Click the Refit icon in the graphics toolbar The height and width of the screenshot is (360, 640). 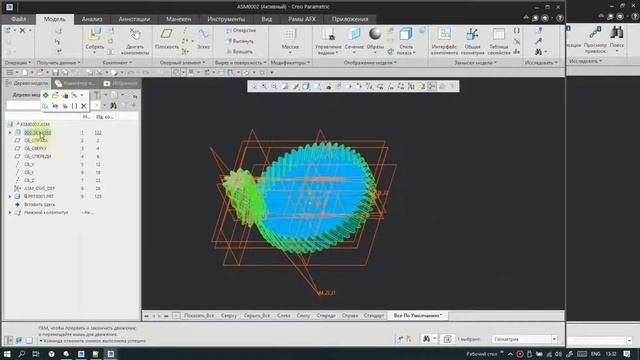coord(254,86)
